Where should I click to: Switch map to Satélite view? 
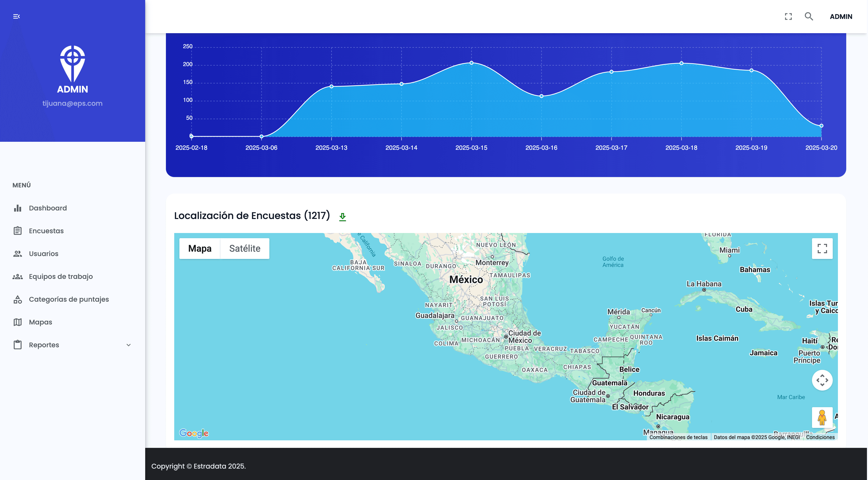click(x=245, y=249)
